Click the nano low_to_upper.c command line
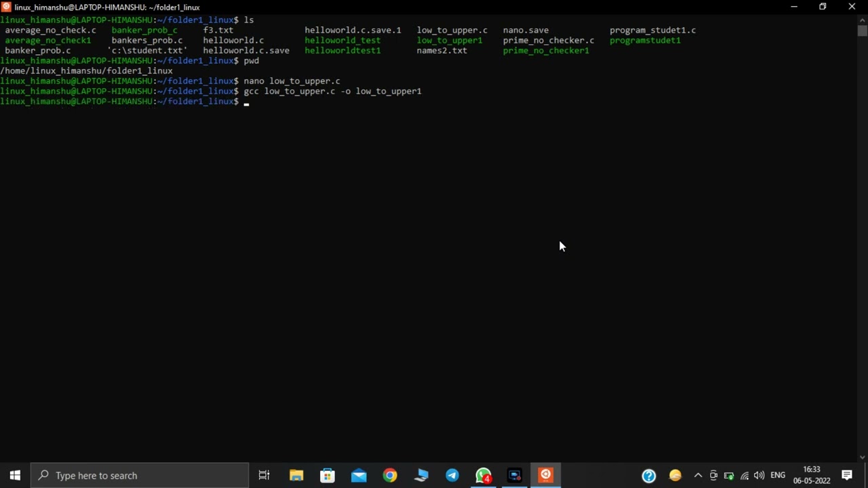868x488 pixels. 292,81
